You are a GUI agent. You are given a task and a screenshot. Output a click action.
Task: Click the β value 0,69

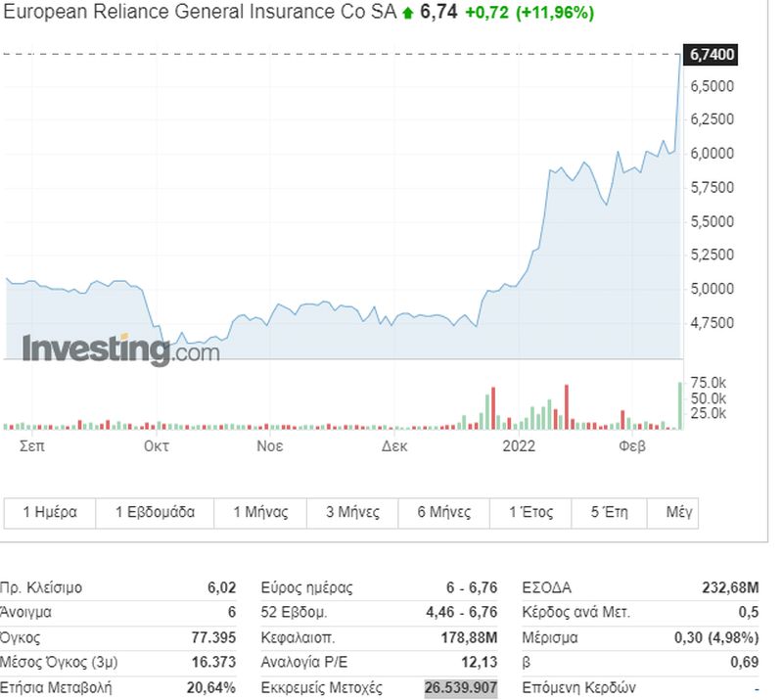[745, 663]
